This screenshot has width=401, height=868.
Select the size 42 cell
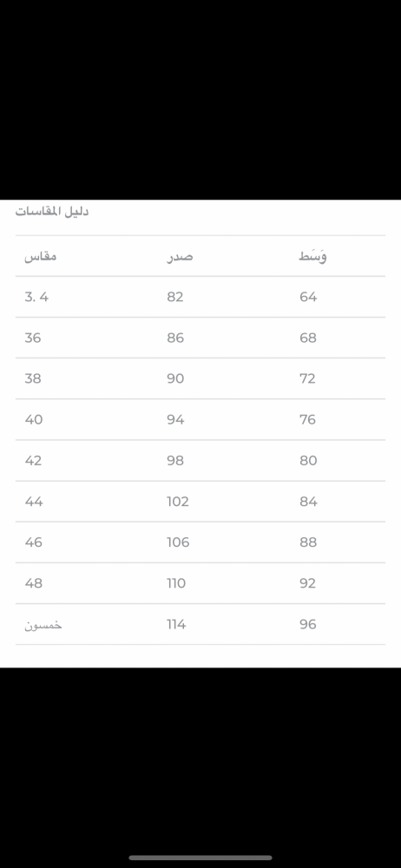tap(33, 461)
